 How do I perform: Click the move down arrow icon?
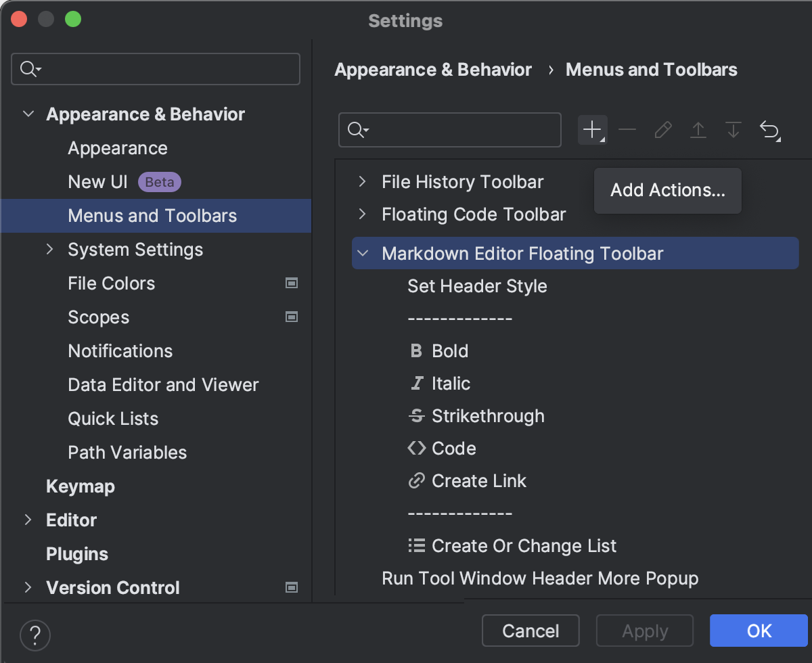[x=734, y=130]
